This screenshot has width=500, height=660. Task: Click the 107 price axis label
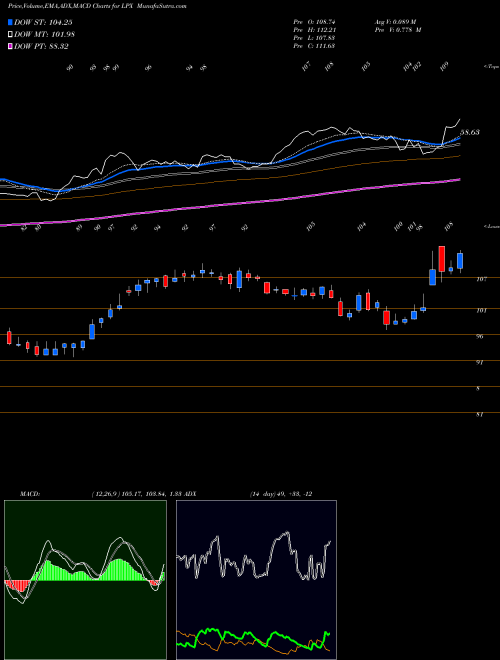pos(482,279)
